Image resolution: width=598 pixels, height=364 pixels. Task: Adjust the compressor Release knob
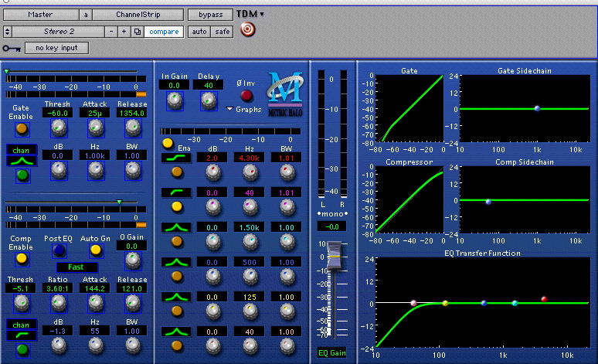coord(132,303)
